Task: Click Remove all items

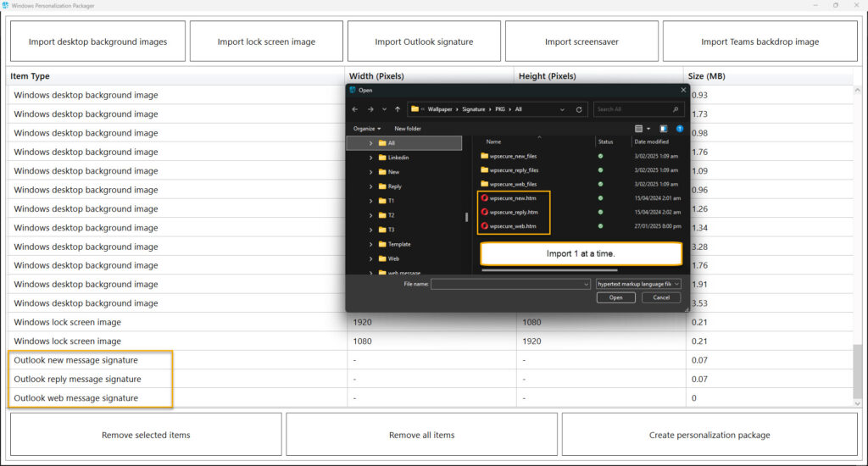Action: click(422, 435)
